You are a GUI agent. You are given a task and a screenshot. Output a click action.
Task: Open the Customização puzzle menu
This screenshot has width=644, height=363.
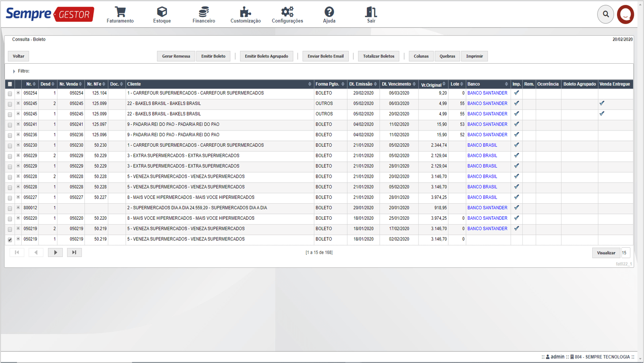pos(245,15)
